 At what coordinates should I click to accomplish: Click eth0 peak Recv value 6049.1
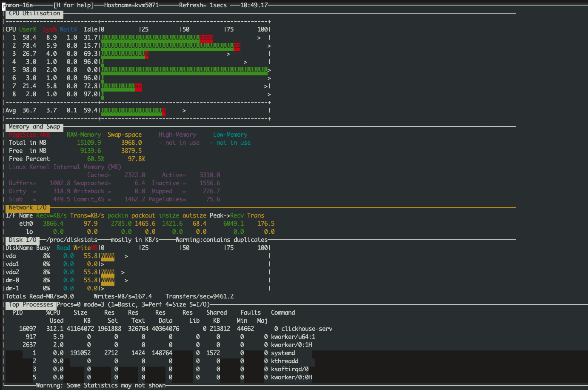pyautogui.click(x=234, y=224)
